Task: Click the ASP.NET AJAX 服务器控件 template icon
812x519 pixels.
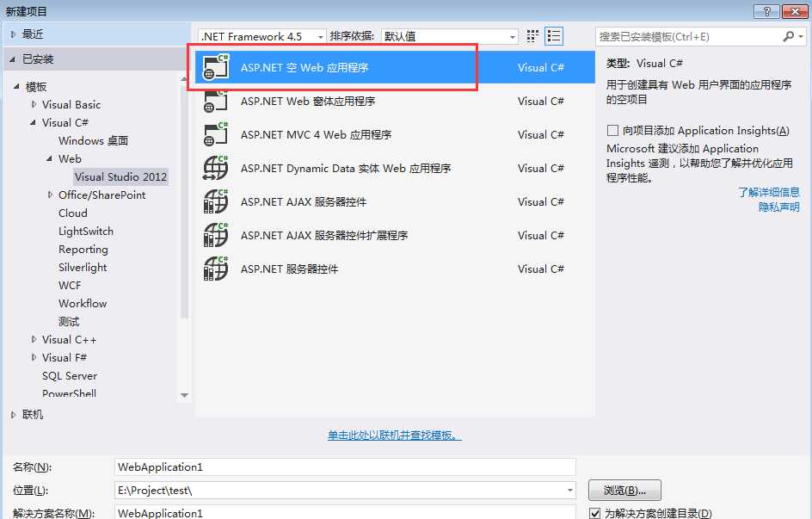Action: [215, 201]
